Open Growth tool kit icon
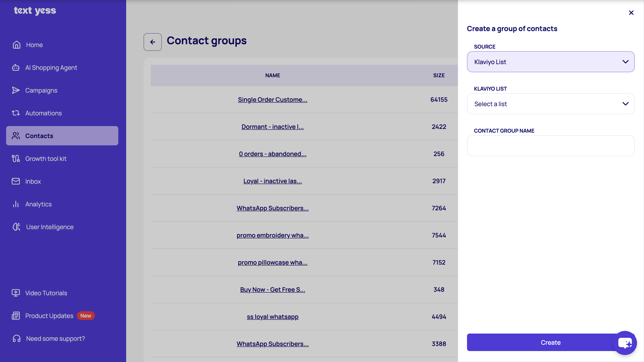This screenshot has height=362, width=644. [16, 158]
